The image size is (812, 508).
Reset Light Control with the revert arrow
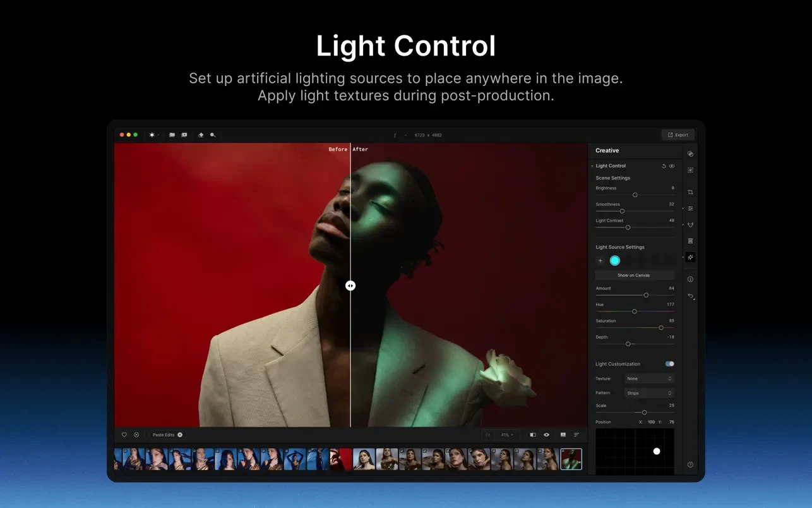coord(664,166)
